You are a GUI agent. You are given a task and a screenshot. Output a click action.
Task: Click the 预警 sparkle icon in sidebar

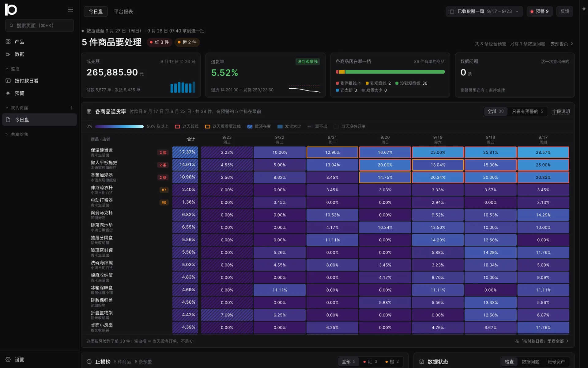pyautogui.click(x=8, y=93)
